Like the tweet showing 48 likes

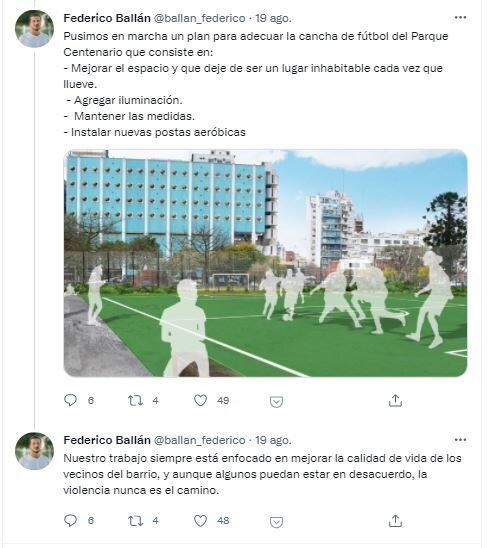click(200, 521)
